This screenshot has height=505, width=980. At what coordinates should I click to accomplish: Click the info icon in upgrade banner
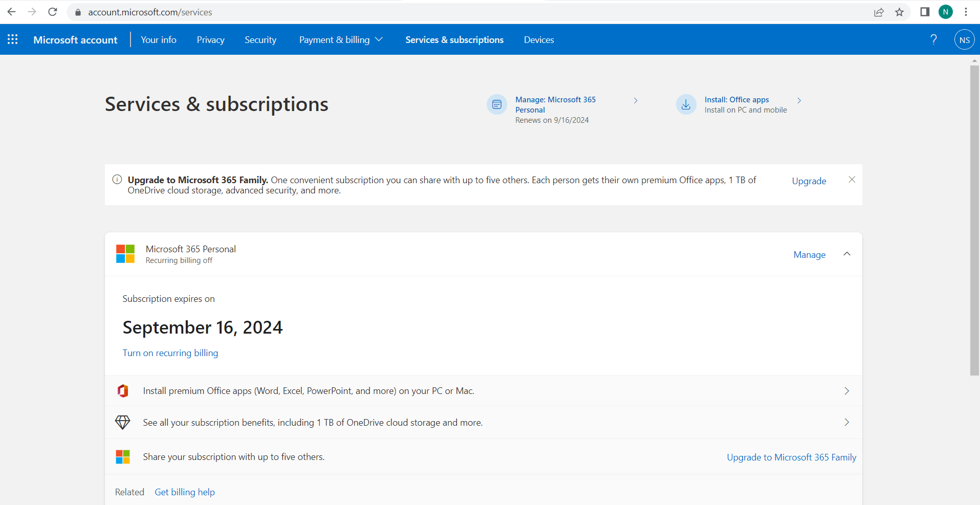117,180
